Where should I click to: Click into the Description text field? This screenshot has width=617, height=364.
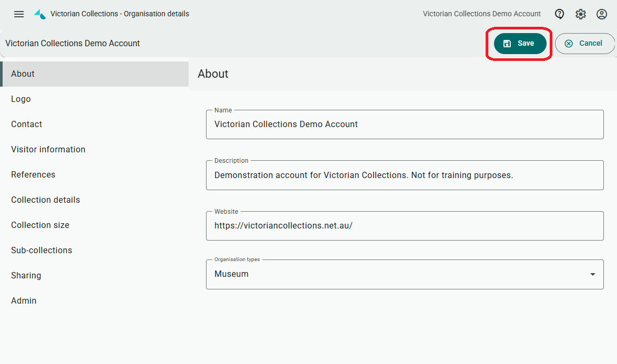coord(405,175)
